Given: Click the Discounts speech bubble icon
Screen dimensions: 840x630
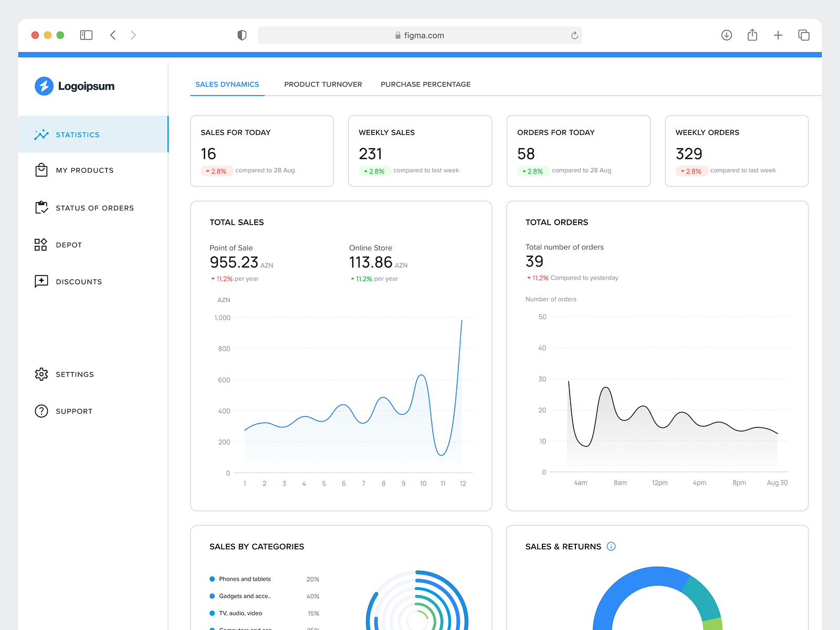Looking at the screenshot, I should 41,281.
